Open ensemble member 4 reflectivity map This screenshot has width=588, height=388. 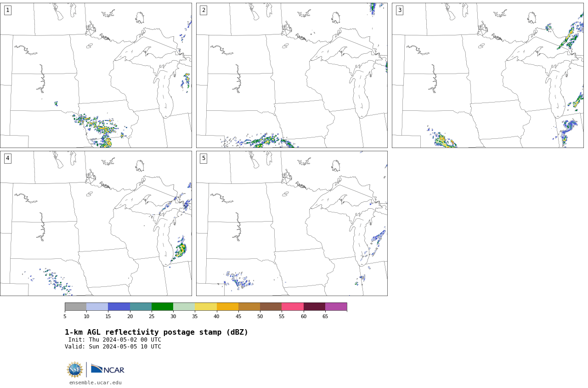pyautogui.click(x=96, y=223)
